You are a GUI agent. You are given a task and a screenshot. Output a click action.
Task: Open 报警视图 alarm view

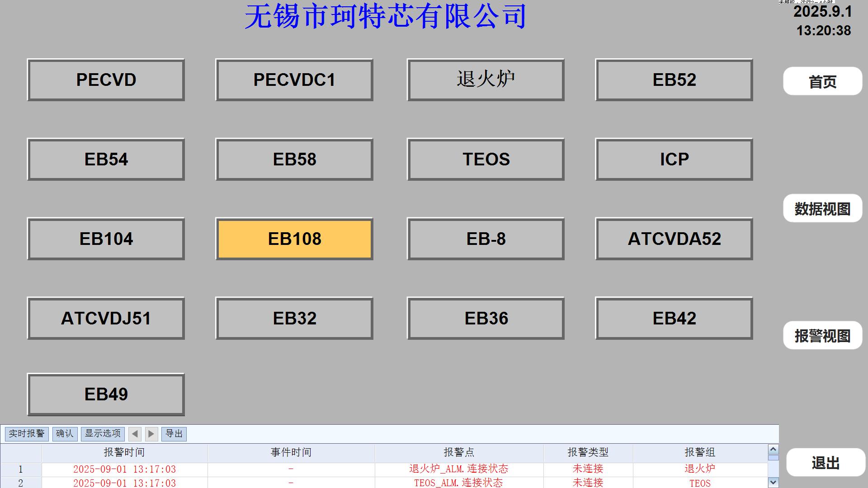(x=822, y=335)
